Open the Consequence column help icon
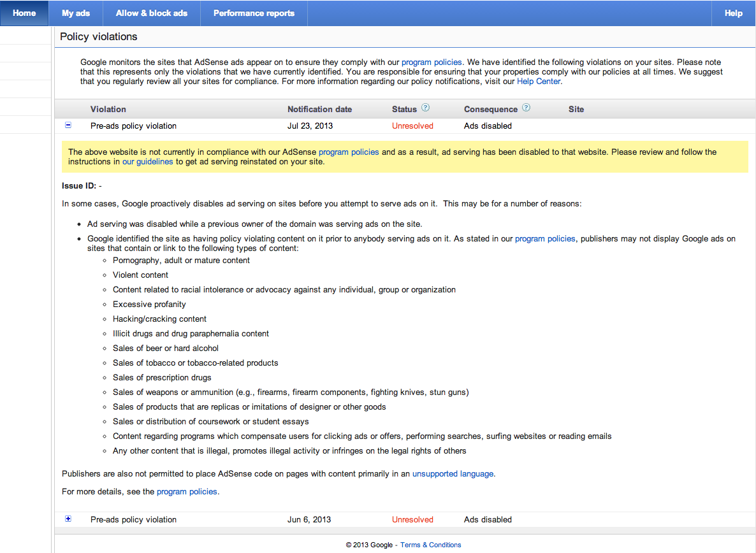Screen dimensions: 756x553 [526, 108]
